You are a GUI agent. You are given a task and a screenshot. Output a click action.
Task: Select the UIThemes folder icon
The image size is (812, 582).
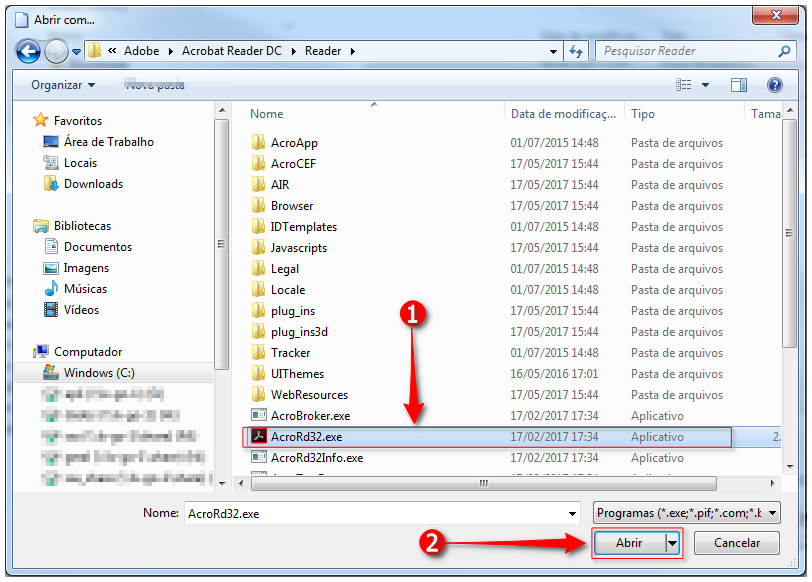coord(258,373)
